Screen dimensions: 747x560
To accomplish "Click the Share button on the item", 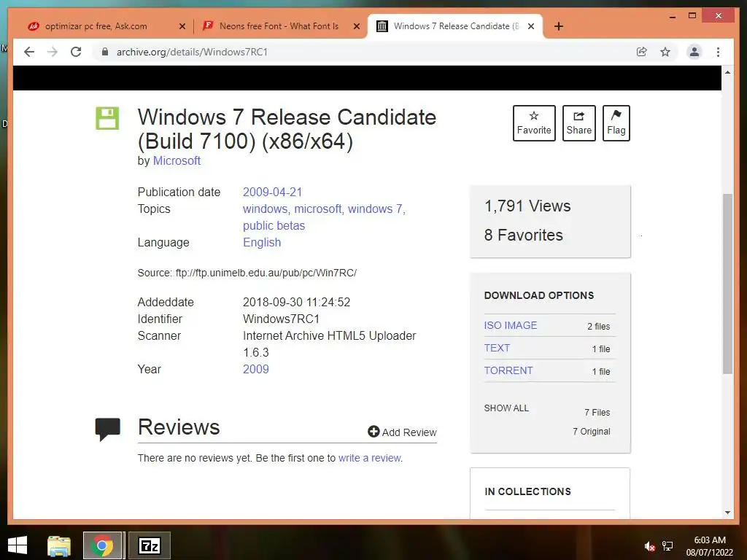I will point(578,122).
